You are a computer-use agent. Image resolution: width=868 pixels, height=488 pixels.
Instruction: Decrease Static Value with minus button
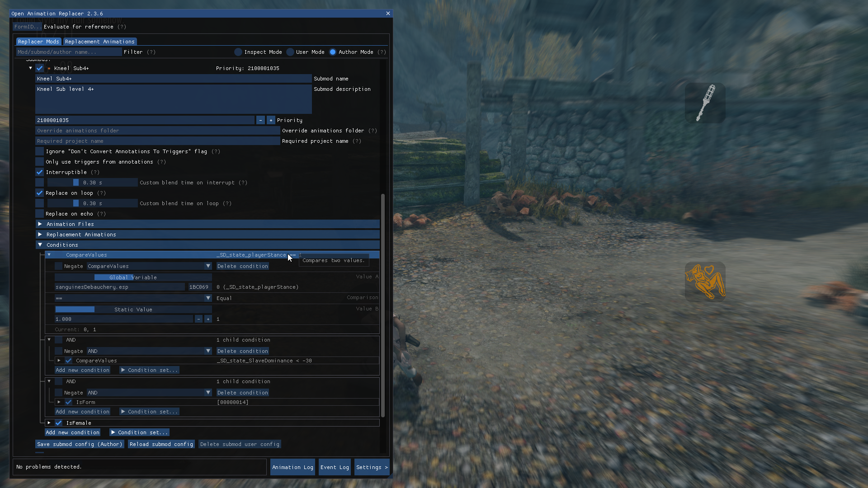(198, 319)
